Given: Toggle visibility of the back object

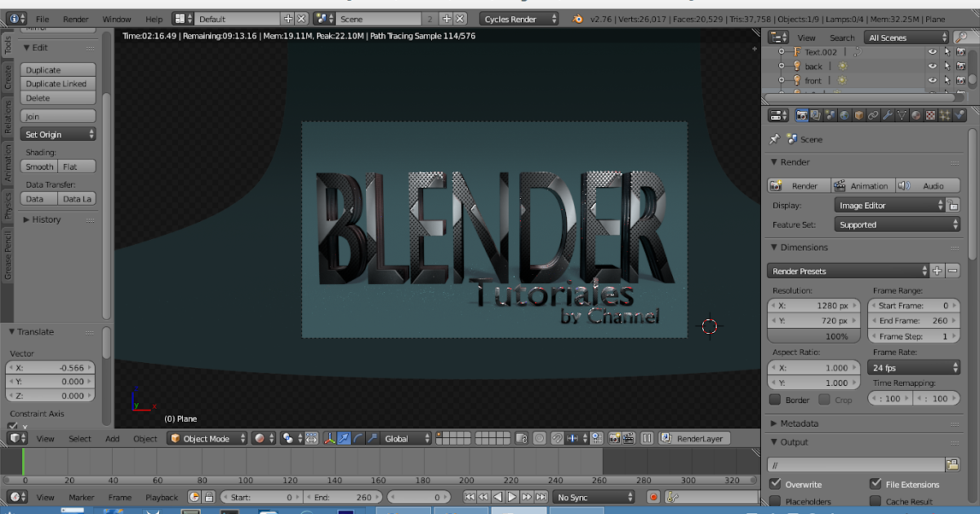Looking at the screenshot, I should tap(932, 66).
